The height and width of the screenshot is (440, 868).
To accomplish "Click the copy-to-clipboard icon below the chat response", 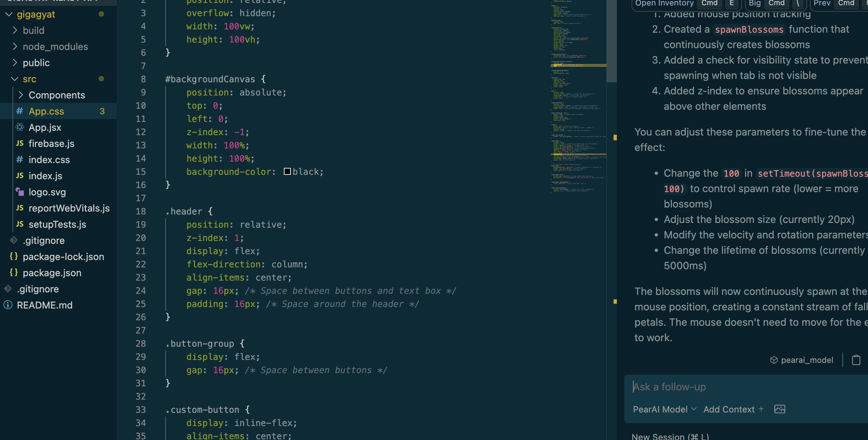I will [x=856, y=360].
